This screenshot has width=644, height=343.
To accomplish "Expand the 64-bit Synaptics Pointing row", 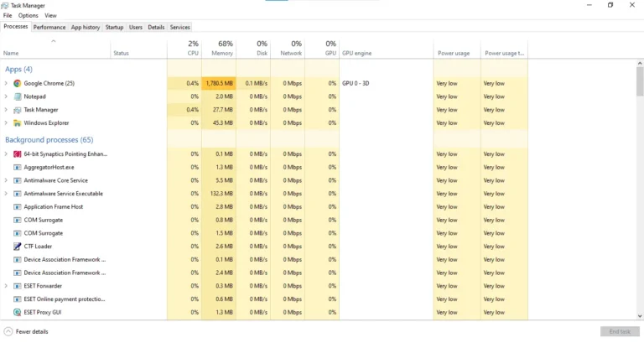I will [x=6, y=154].
